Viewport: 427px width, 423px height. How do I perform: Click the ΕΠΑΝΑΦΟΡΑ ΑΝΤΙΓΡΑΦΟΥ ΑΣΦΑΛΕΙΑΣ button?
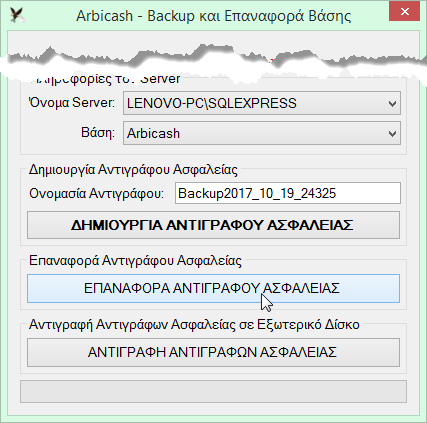point(213,288)
